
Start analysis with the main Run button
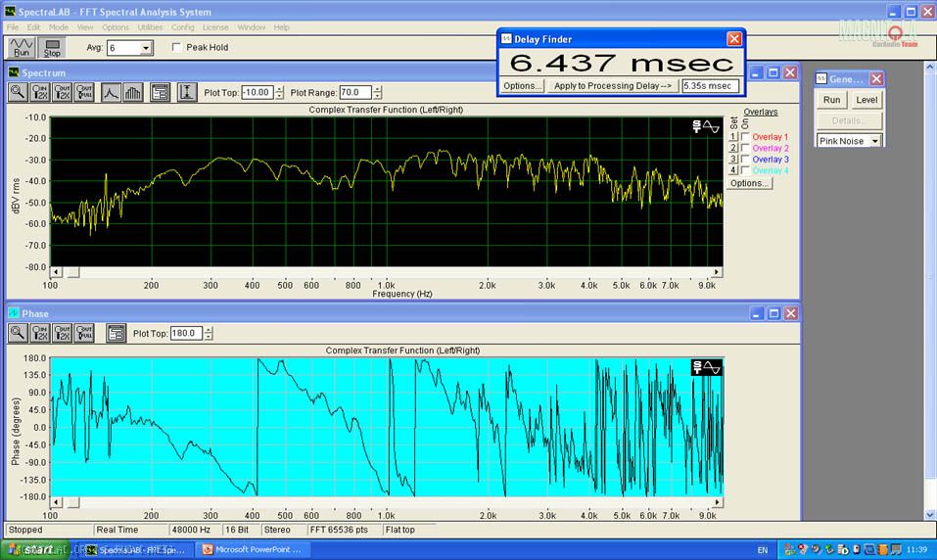tap(22, 47)
